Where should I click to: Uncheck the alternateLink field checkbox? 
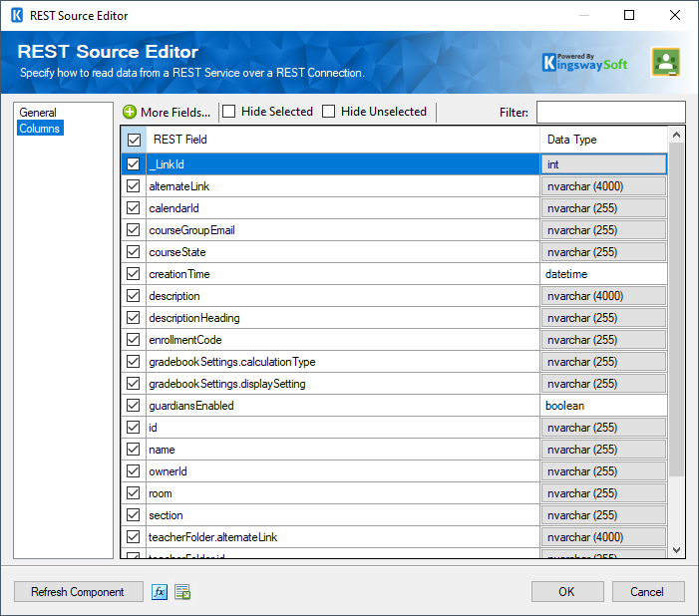pyautogui.click(x=134, y=185)
